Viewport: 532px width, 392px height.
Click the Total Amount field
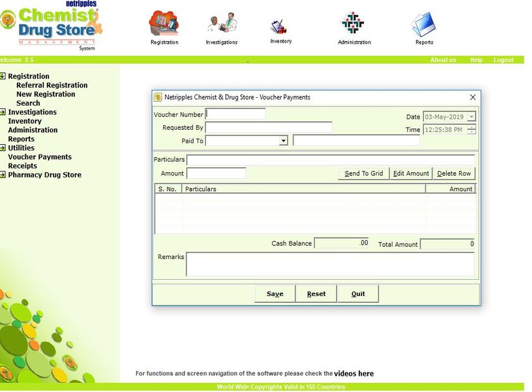447,244
